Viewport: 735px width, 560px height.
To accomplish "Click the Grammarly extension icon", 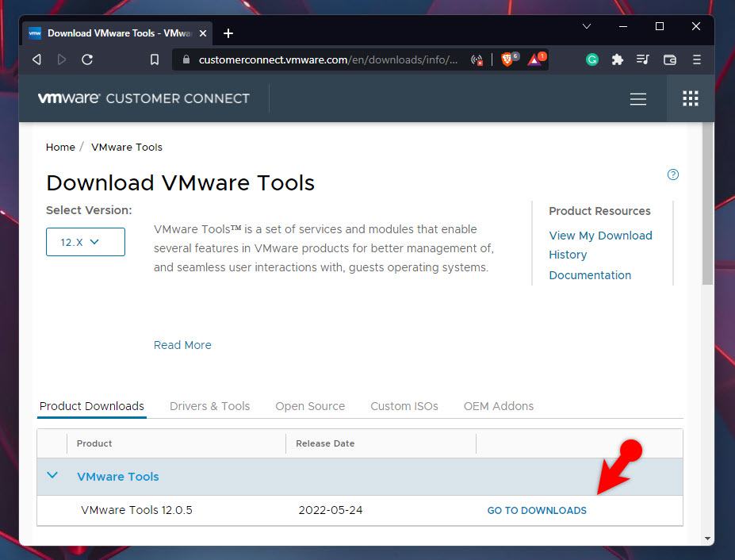I will [592, 59].
